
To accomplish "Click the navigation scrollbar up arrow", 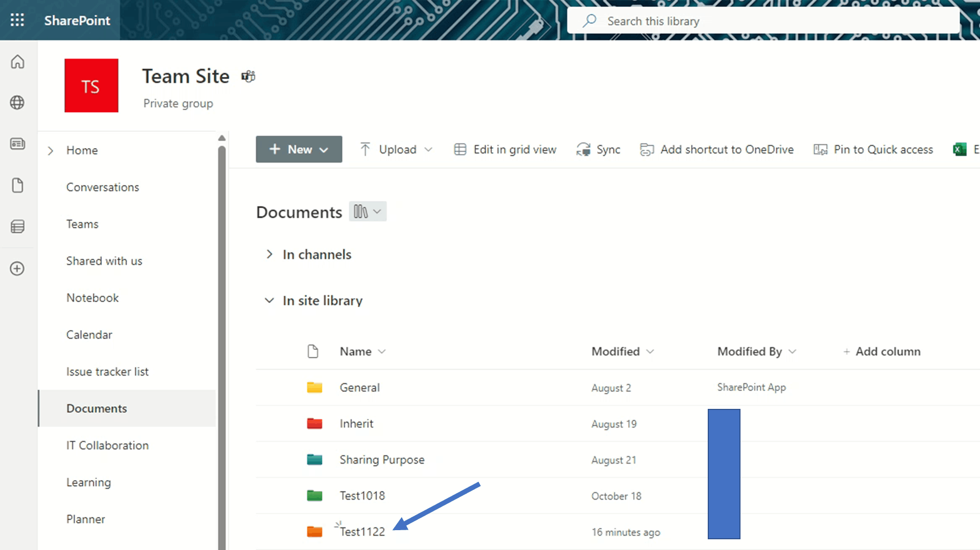I will pyautogui.click(x=222, y=138).
